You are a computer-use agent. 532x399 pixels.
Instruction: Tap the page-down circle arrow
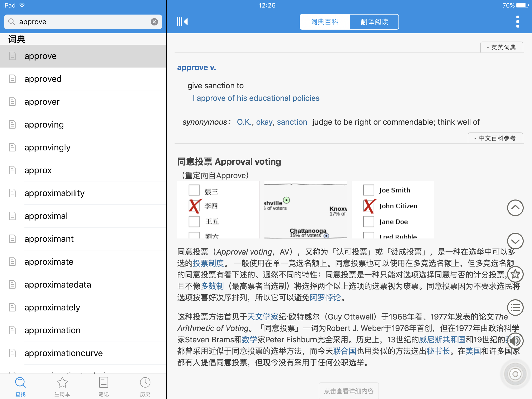point(515,241)
